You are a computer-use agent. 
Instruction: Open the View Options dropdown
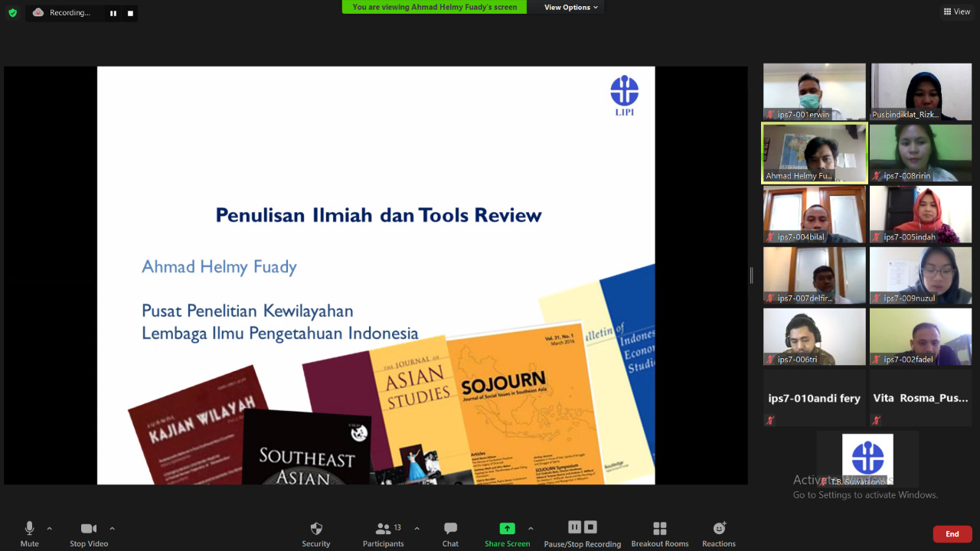[571, 8]
